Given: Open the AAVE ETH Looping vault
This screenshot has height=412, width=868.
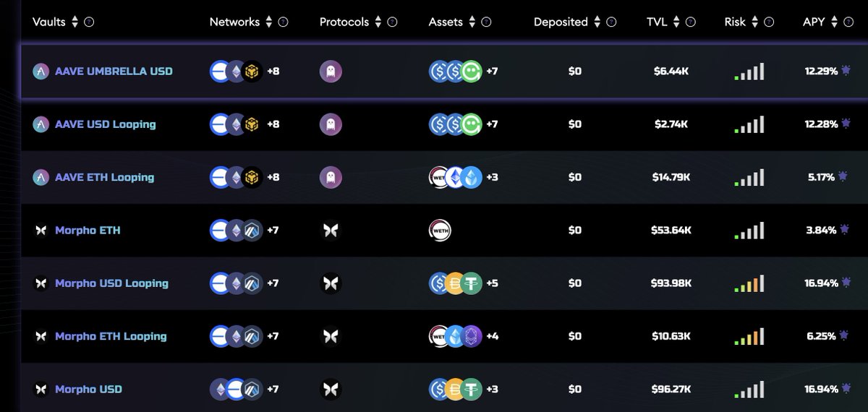Looking at the screenshot, I should (104, 177).
